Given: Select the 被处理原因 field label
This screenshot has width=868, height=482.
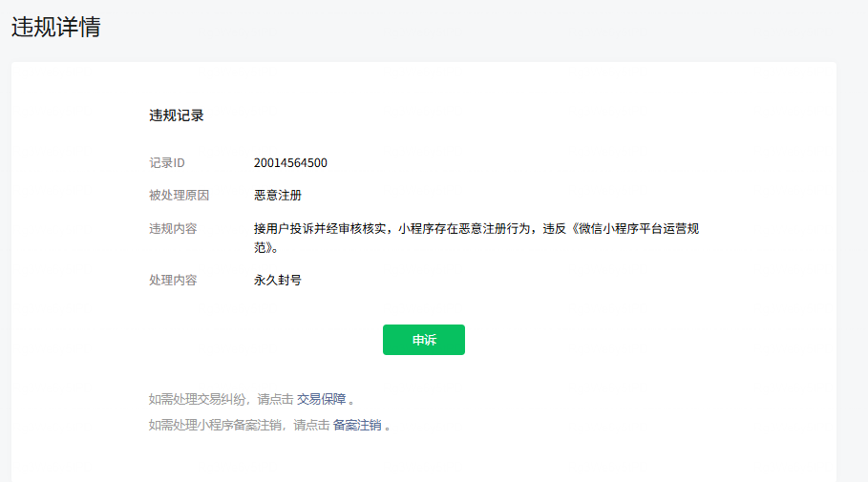Looking at the screenshot, I should pos(179,196).
